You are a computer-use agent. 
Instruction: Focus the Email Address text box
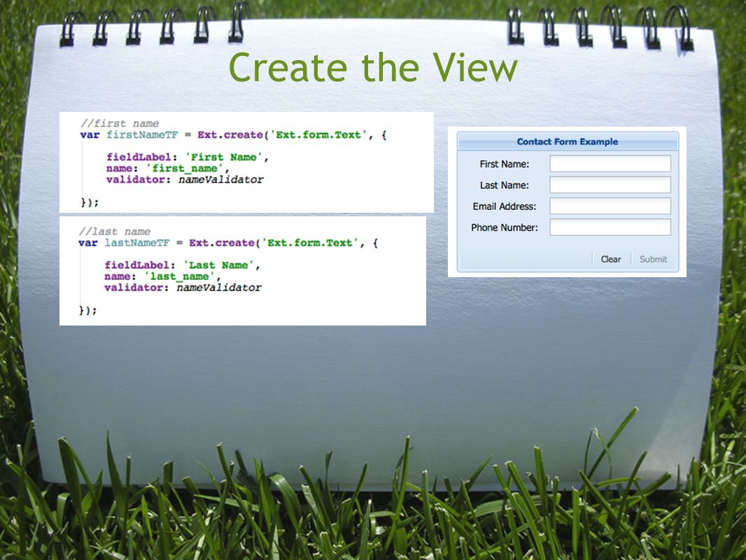pyautogui.click(x=610, y=206)
